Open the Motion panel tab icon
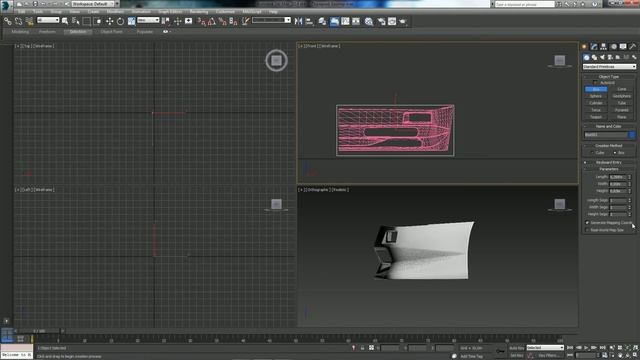 point(613,47)
